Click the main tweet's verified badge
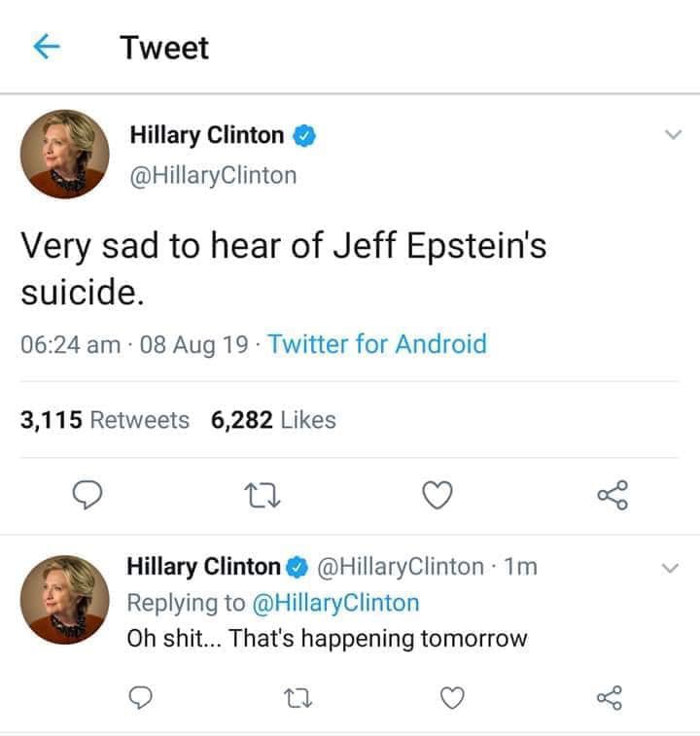This screenshot has width=700, height=736. click(x=303, y=136)
